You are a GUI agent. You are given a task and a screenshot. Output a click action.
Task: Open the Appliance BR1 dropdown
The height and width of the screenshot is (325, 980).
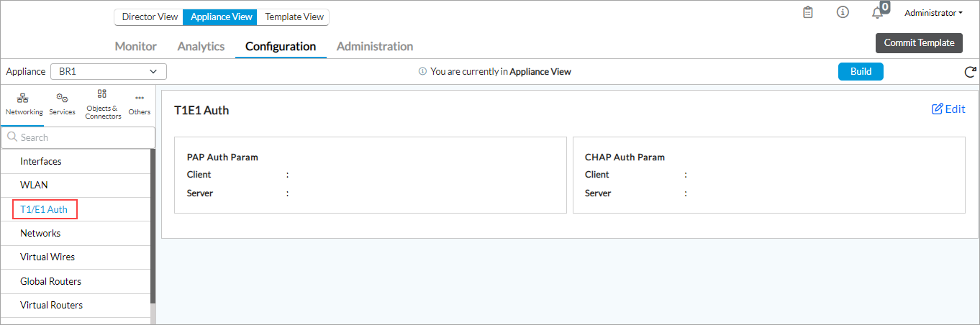(108, 71)
